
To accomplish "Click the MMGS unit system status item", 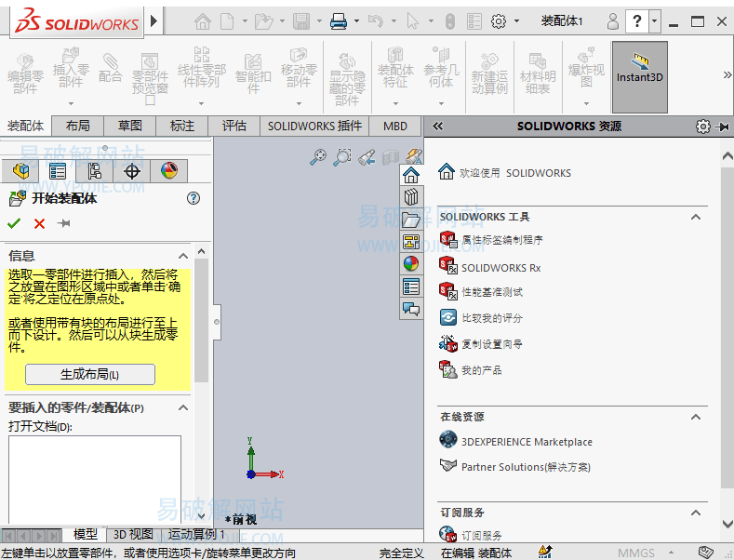I will pyautogui.click(x=635, y=553).
